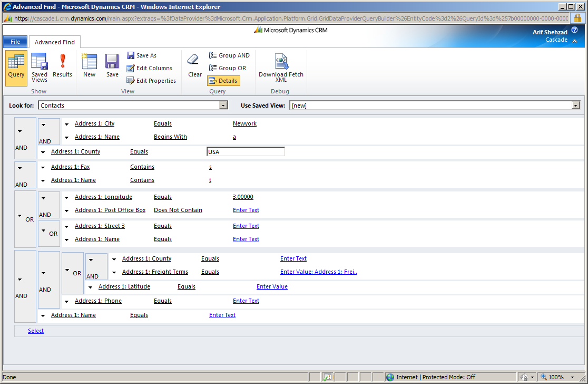588x384 pixels.
Task: Expand the Use Saved View dropdown
Action: pos(576,105)
